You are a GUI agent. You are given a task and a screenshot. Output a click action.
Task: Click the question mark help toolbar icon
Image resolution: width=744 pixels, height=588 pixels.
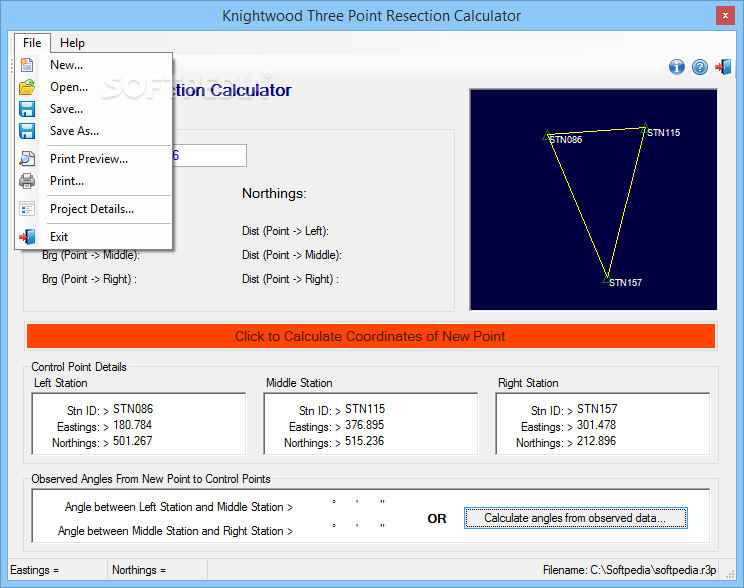[x=699, y=67]
